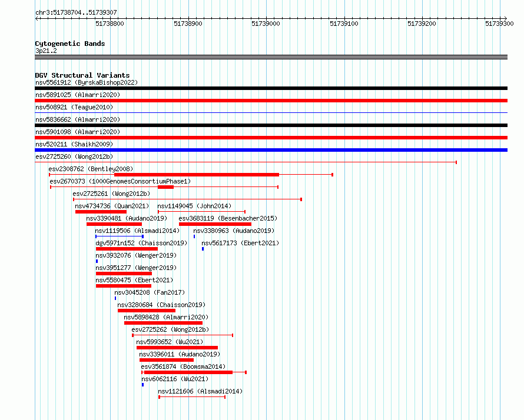Select nsv4734736 (Quan2021) label
The height and width of the screenshot is (420, 524).
112,206
